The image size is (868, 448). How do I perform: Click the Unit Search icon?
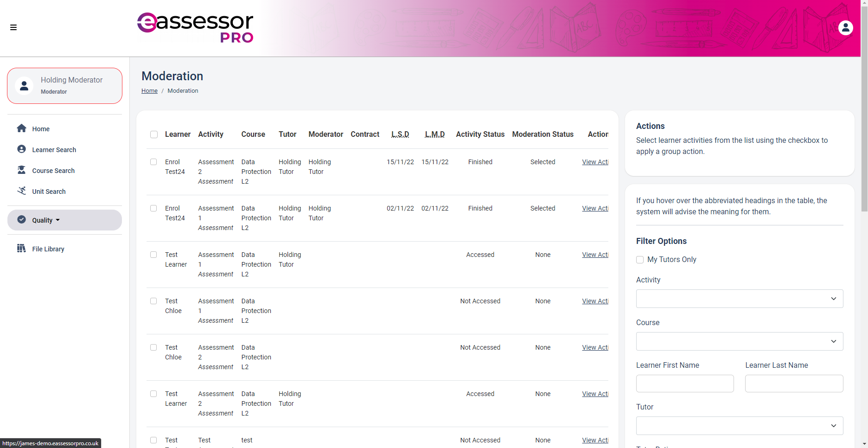pyautogui.click(x=21, y=191)
